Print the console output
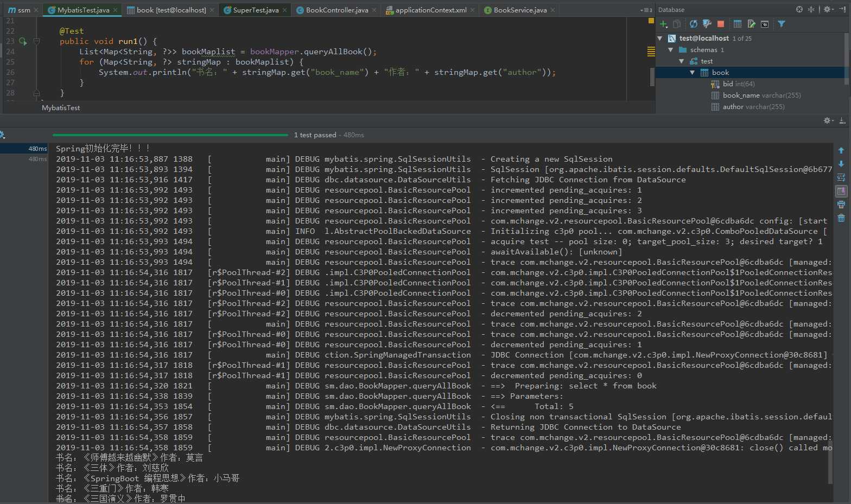The image size is (851, 504). point(841,205)
